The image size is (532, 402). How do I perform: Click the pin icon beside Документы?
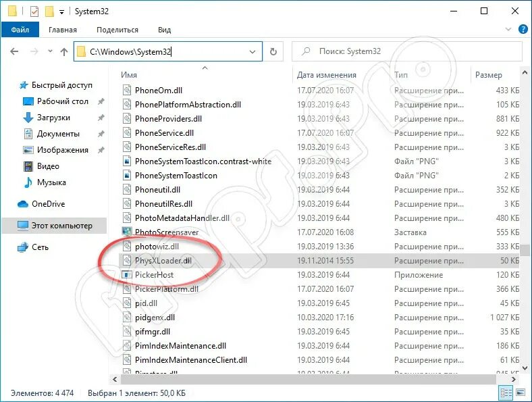tap(101, 134)
